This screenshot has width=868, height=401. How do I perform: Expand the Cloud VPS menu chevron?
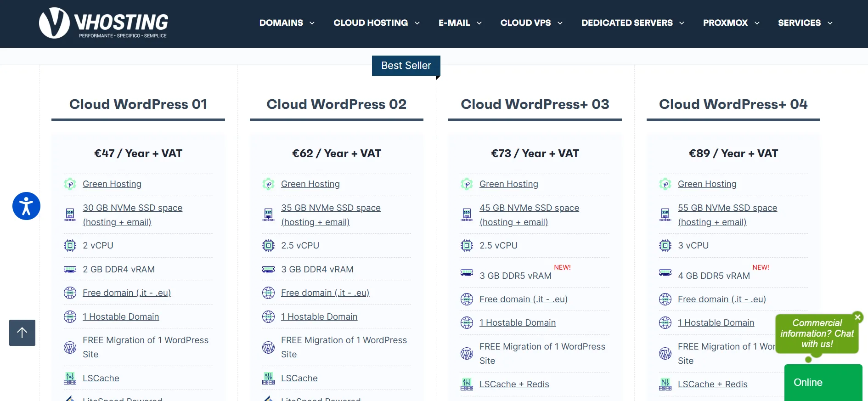[x=560, y=23]
